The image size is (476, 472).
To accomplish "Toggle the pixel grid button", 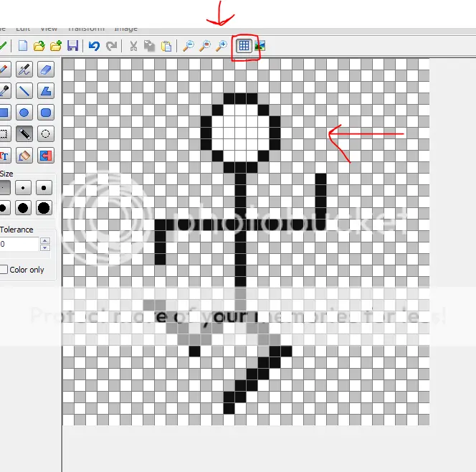I will pos(244,46).
